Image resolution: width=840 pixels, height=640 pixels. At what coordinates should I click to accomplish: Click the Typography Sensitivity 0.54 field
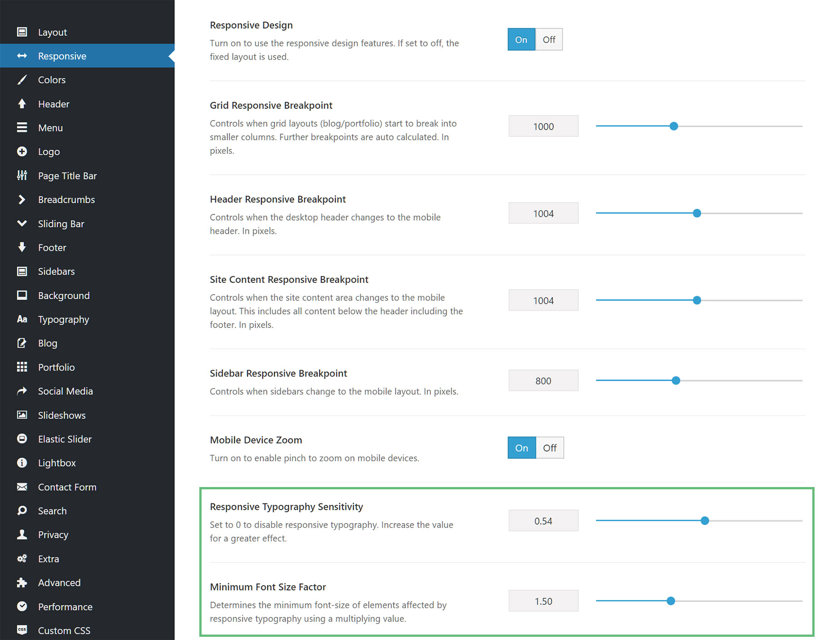click(x=544, y=521)
